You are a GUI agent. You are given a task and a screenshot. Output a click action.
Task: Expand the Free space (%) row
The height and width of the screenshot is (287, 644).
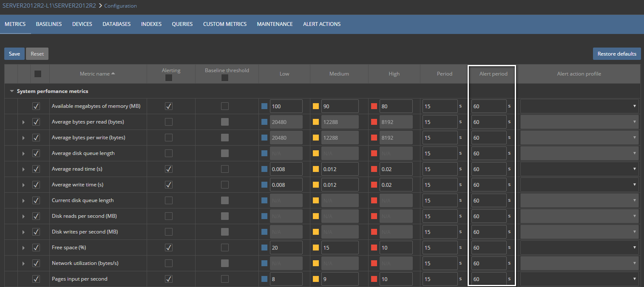(23, 248)
